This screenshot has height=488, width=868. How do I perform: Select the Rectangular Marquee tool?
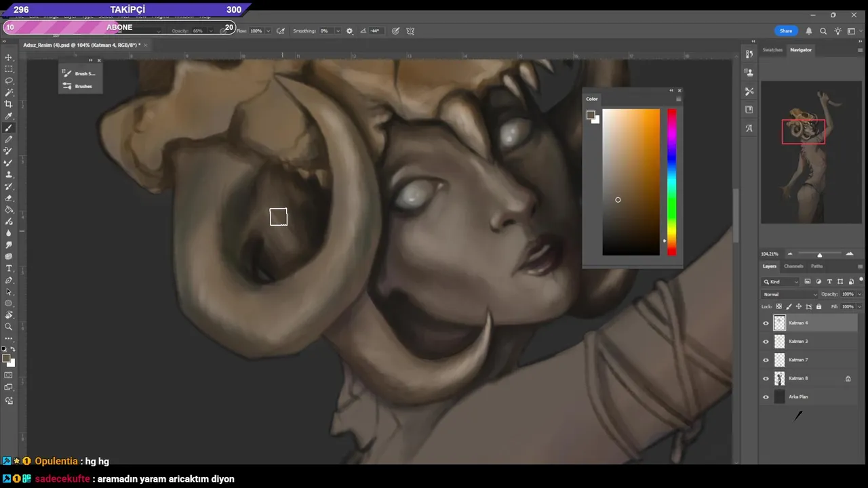tap(9, 69)
